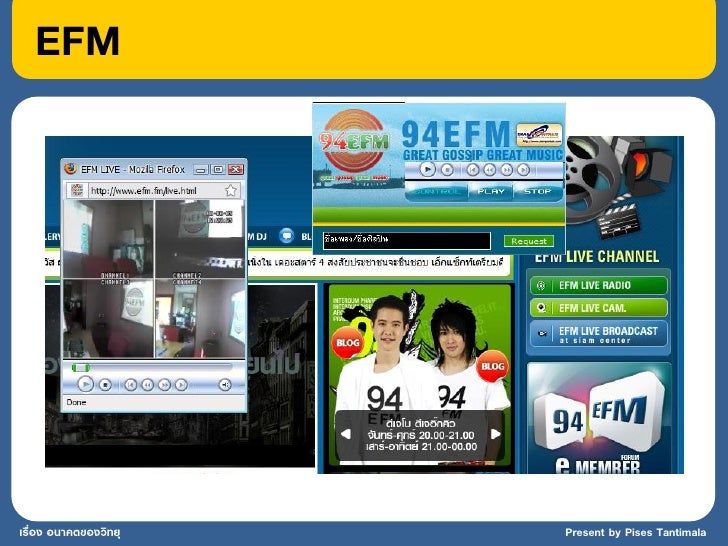Click the chat bubble icon in site nav
This screenshot has width=728, height=546.
pyautogui.click(x=286, y=236)
